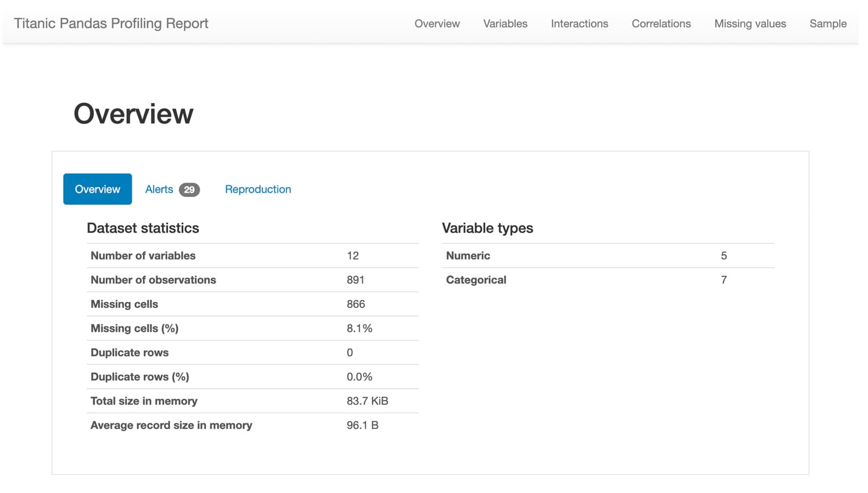Click the Duplicate rows label
The height and width of the screenshot is (493, 868).
point(130,353)
